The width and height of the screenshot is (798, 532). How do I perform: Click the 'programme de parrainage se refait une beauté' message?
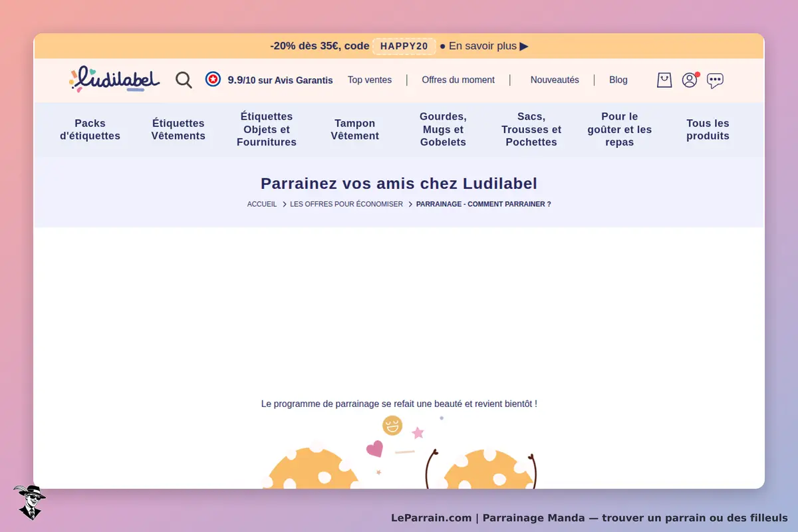pyautogui.click(x=399, y=404)
